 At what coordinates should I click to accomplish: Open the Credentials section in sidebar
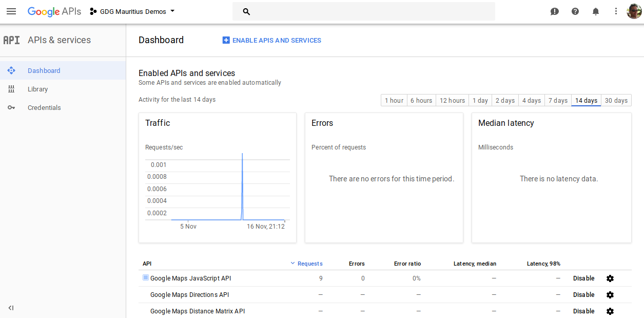pyautogui.click(x=43, y=107)
